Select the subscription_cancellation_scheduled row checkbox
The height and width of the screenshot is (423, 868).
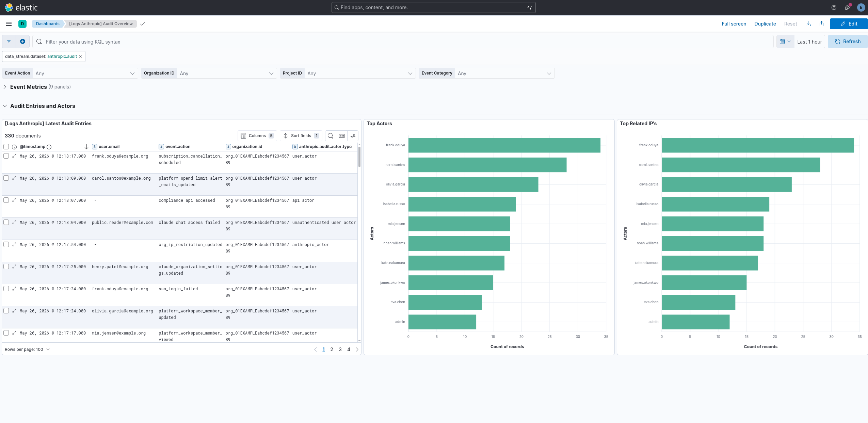(x=6, y=156)
